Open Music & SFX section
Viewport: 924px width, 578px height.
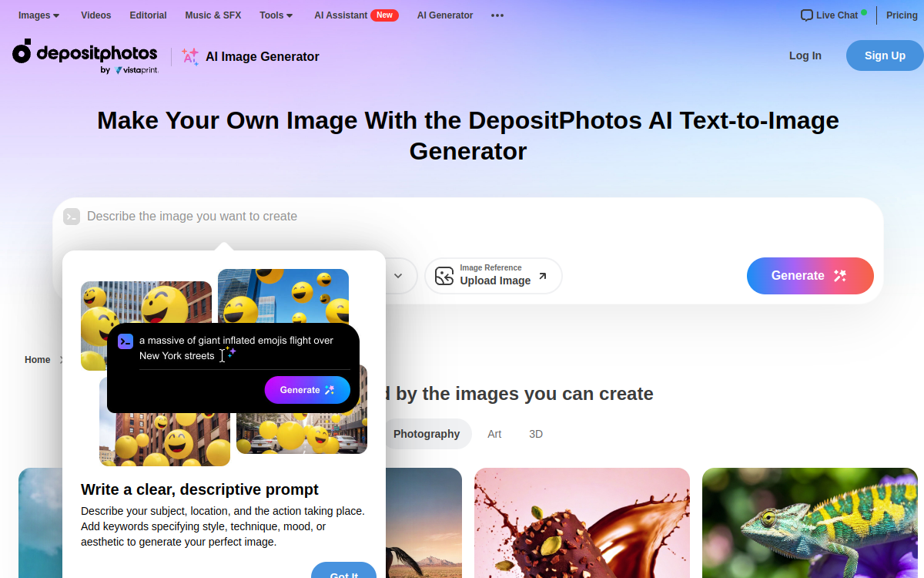coord(213,15)
